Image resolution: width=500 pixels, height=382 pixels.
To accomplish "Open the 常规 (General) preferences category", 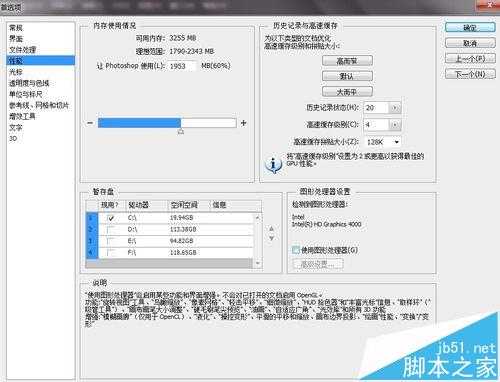I will (16, 28).
